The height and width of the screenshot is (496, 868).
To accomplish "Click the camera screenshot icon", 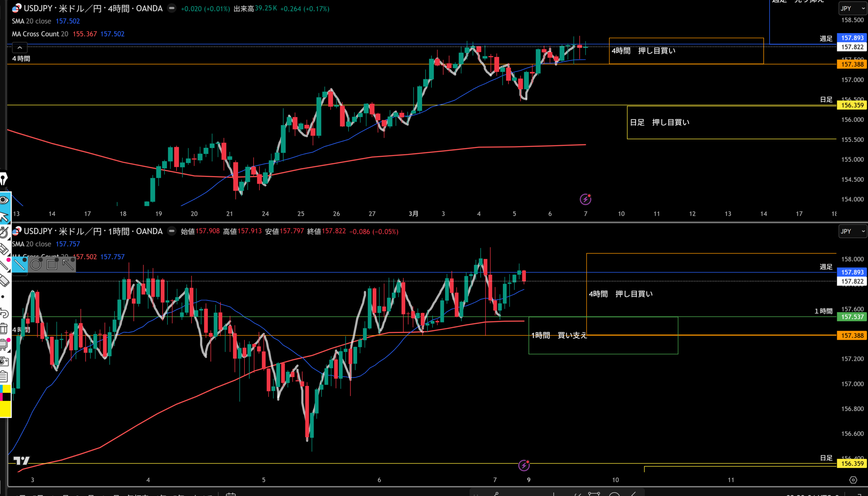I will point(4,361).
